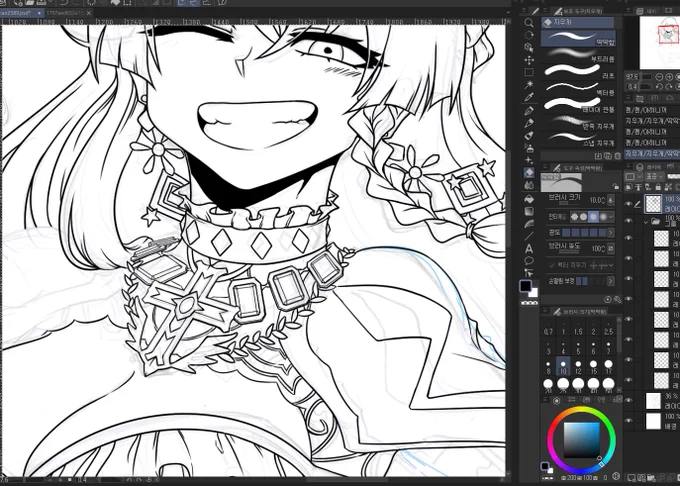The height and width of the screenshot is (486, 680).
Task: Select the Auto select magic wand tool
Action: [x=529, y=84]
